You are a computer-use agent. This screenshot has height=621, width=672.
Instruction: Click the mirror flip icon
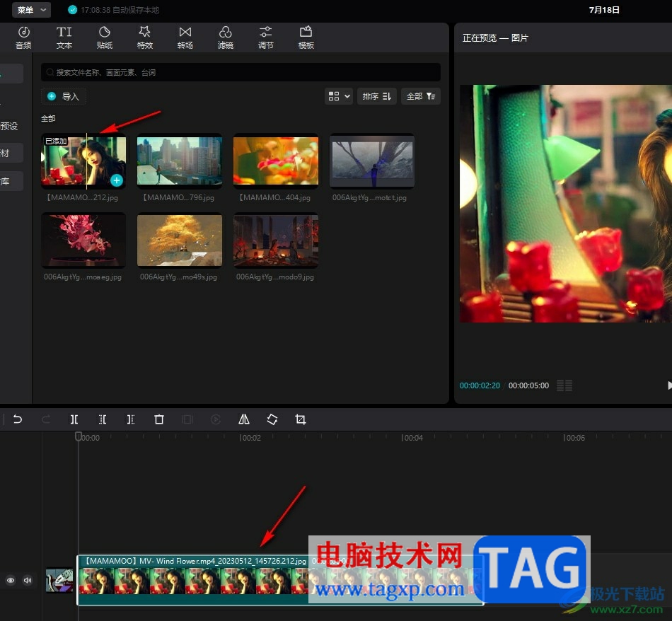click(244, 419)
